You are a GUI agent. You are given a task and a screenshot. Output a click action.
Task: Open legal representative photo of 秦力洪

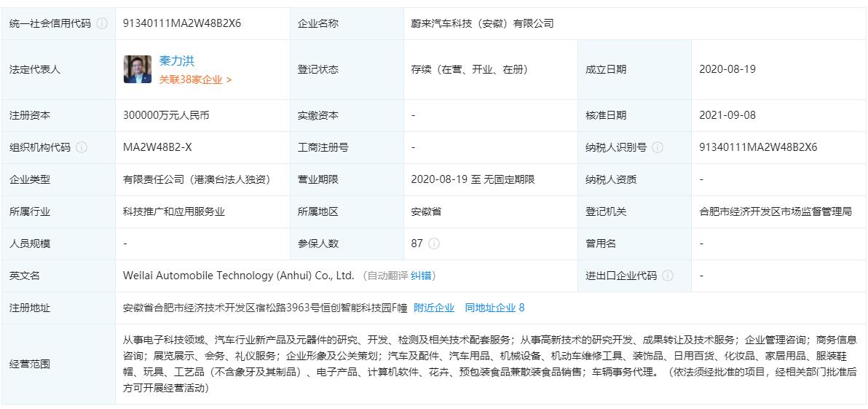[x=138, y=69]
